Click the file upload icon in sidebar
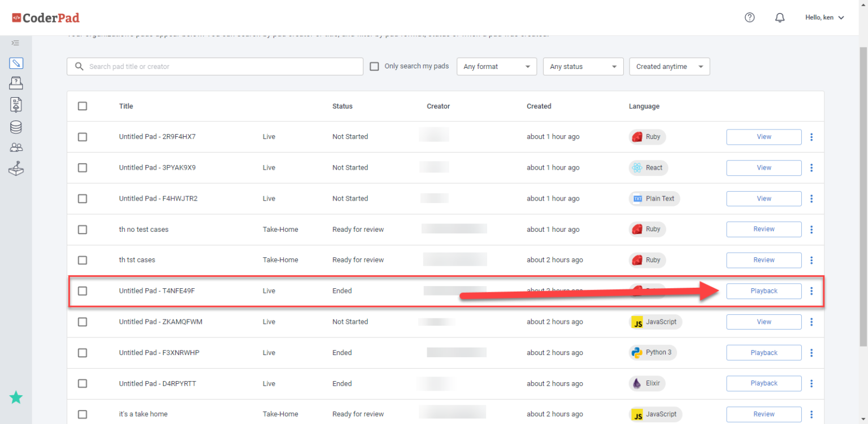Screen dimensions: 868x424 coord(16,105)
